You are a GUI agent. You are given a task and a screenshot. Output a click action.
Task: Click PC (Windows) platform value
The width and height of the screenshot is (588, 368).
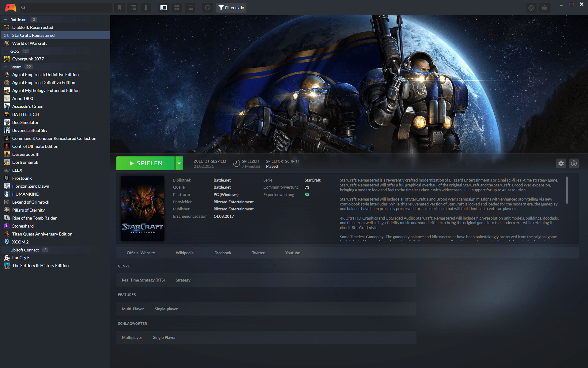[226, 194]
